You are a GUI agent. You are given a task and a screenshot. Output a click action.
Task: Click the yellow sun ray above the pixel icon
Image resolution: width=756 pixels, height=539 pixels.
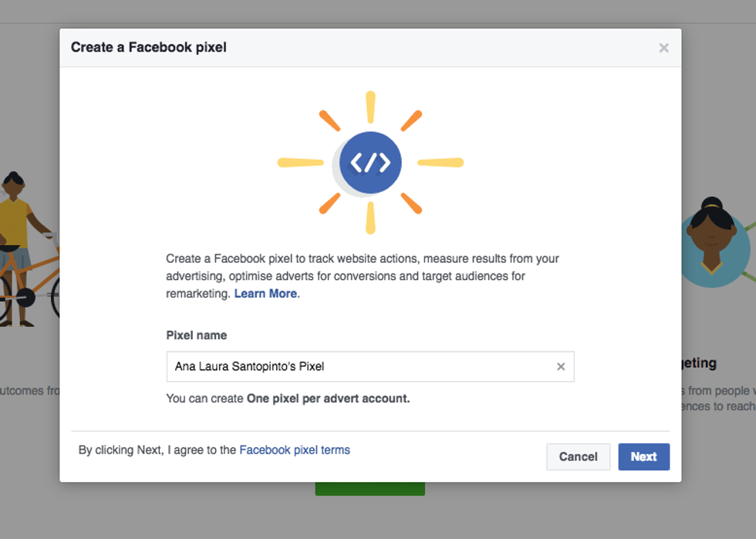[370, 107]
